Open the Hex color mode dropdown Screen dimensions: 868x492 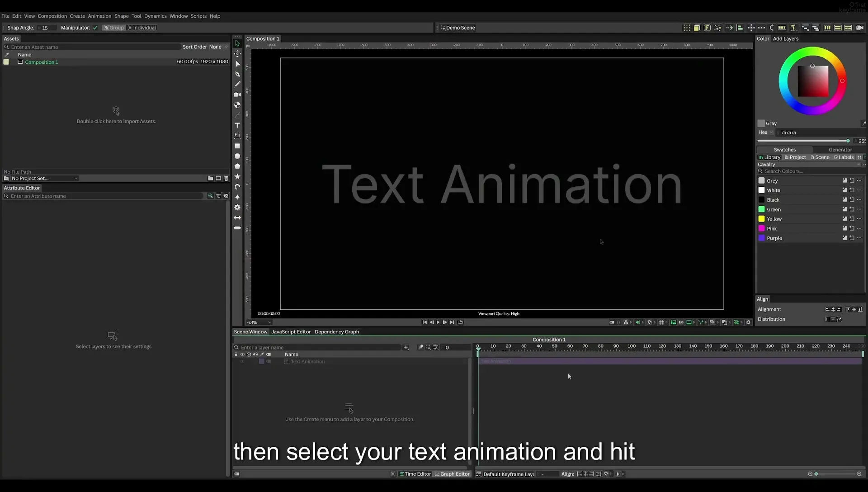tap(766, 132)
